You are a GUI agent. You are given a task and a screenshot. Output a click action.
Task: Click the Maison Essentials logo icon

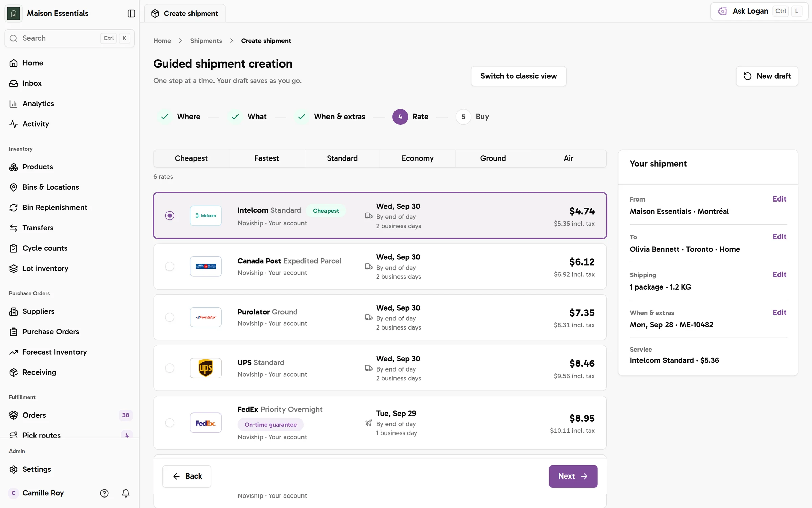tap(14, 13)
